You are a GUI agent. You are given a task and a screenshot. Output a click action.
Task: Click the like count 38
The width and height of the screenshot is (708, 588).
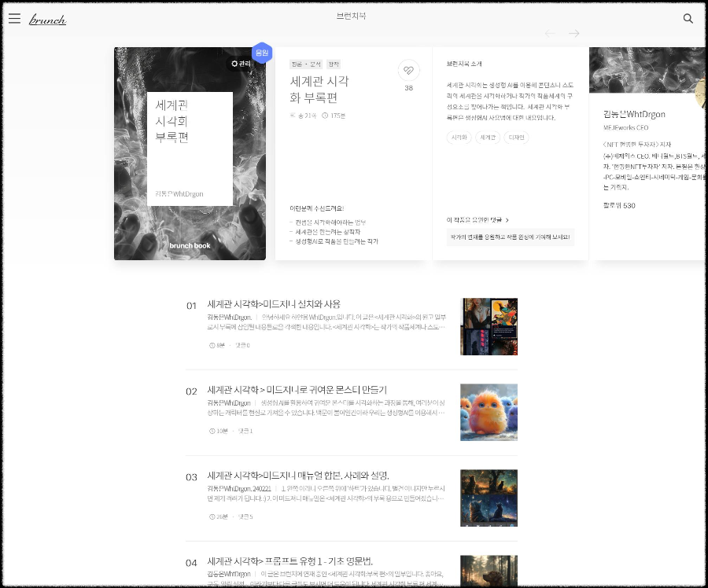(x=408, y=88)
